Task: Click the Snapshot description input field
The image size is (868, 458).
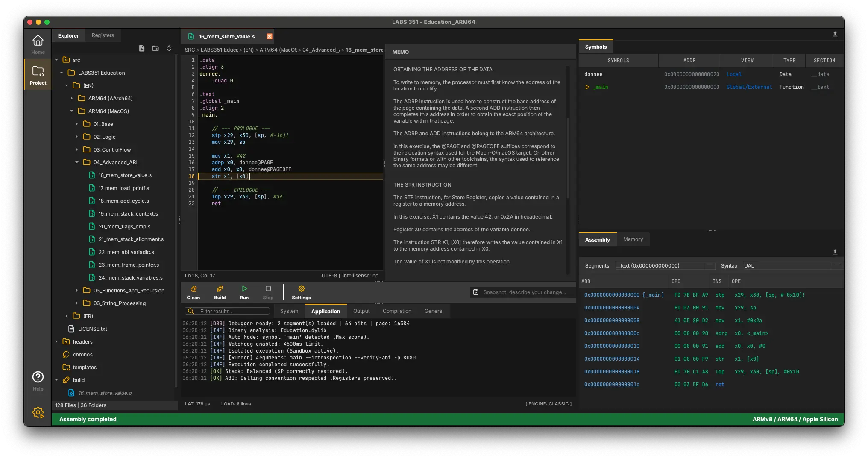Action: 525,292
